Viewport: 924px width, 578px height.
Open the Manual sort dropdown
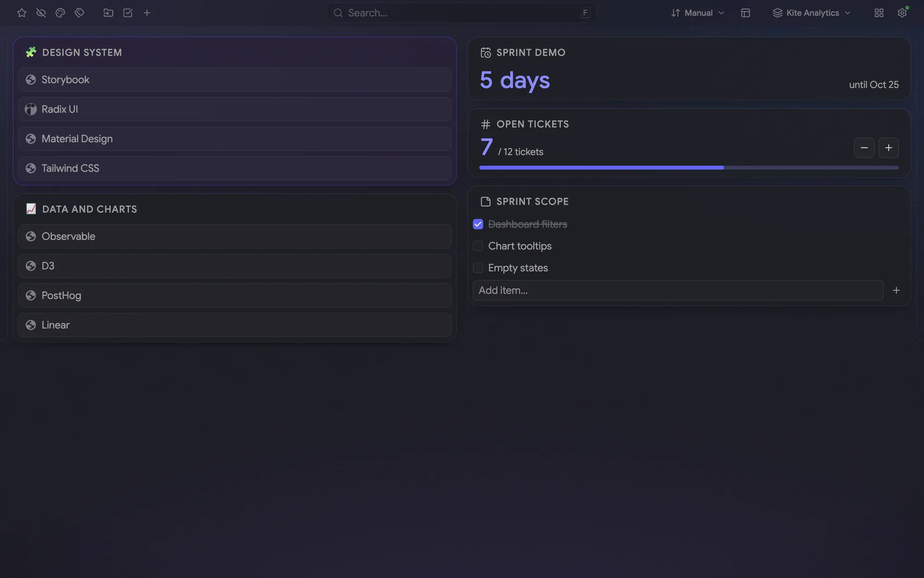pos(698,13)
